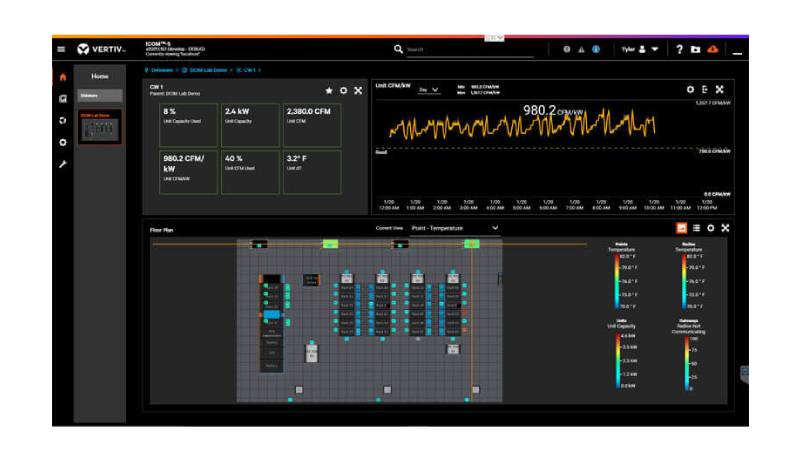Click the Home icon in left sidebar

coord(62,76)
